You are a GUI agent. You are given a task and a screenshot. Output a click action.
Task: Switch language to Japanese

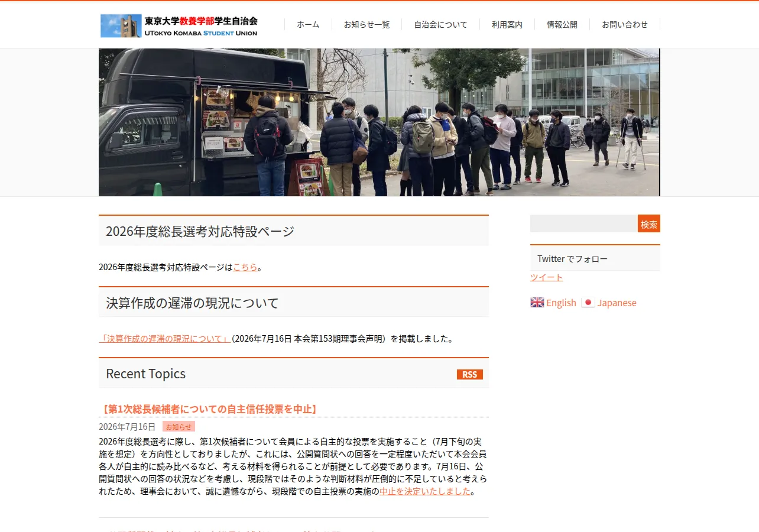point(617,303)
